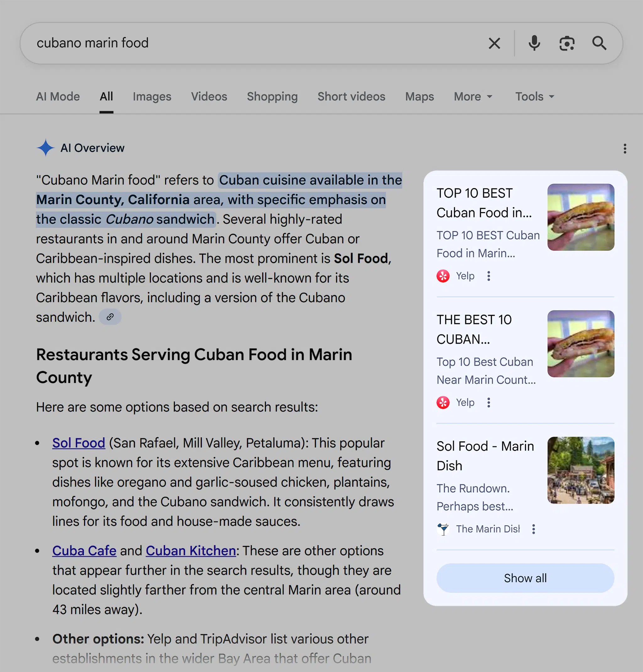The height and width of the screenshot is (672, 643).
Task: Open the Cuba Cafe link
Action: pyautogui.click(x=84, y=551)
